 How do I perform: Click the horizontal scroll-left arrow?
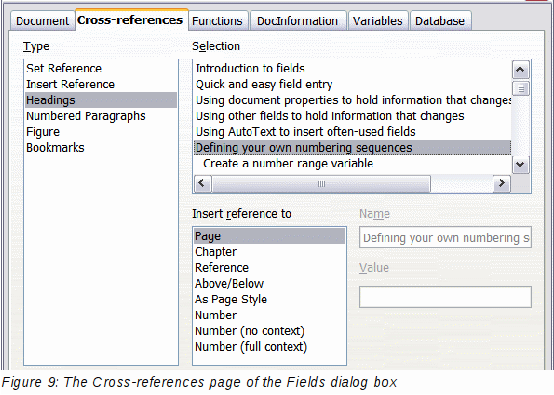202,184
